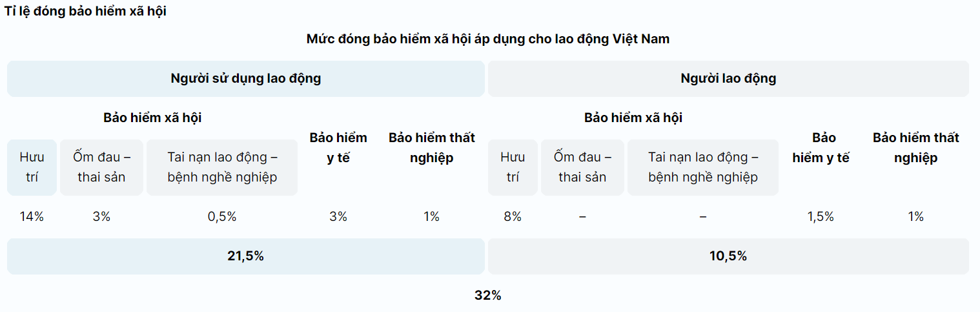The width and height of the screenshot is (980, 312).
Task: Click employee-side "Hưu trí" column header
Action: point(513,167)
